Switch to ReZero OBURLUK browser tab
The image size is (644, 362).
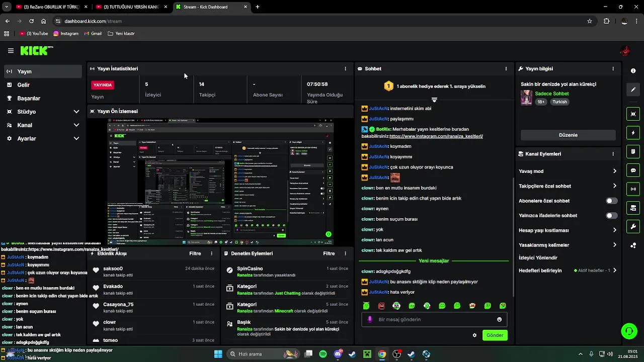click(50, 7)
